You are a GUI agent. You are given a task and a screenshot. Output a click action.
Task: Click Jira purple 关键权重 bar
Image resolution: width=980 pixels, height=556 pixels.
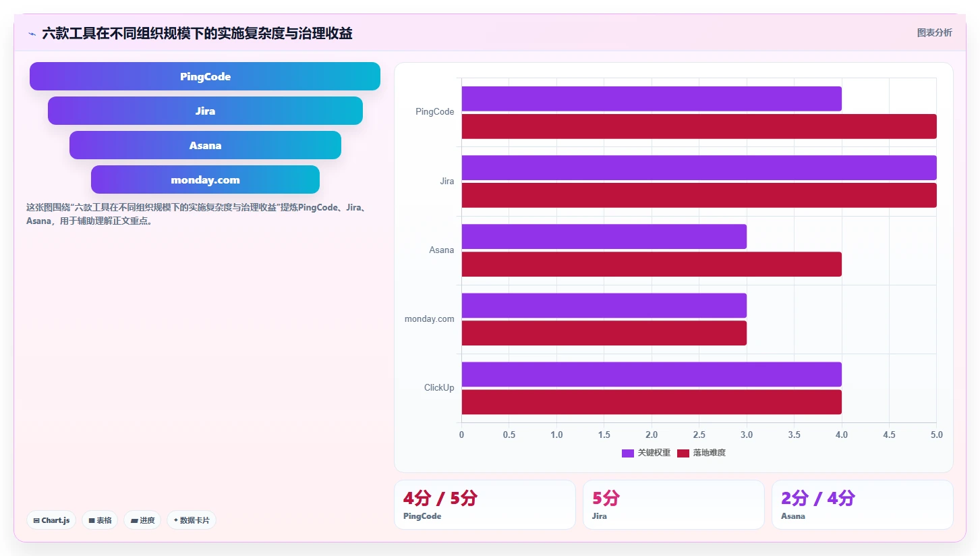(x=699, y=167)
